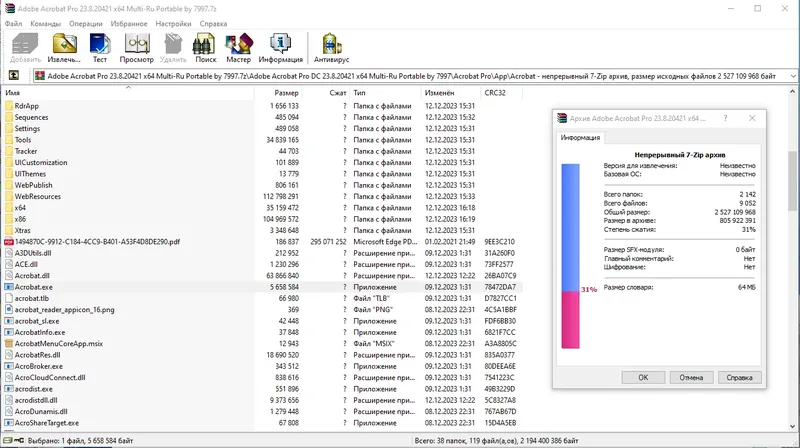This screenshot has height=448, width=800.
Task: Select the Tracker folder row
Action: coord(263,151)
